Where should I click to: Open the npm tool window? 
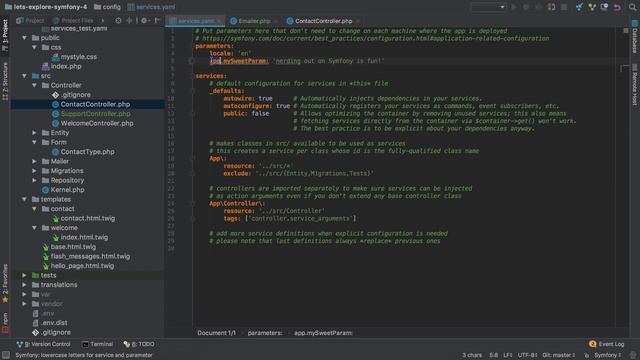[x=5, y=323]
